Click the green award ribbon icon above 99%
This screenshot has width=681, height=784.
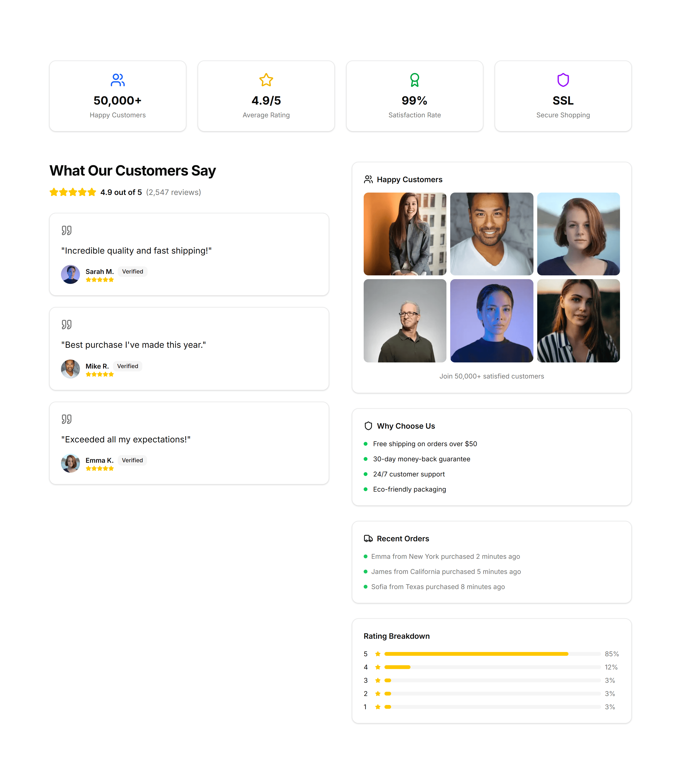click(415, 80)
